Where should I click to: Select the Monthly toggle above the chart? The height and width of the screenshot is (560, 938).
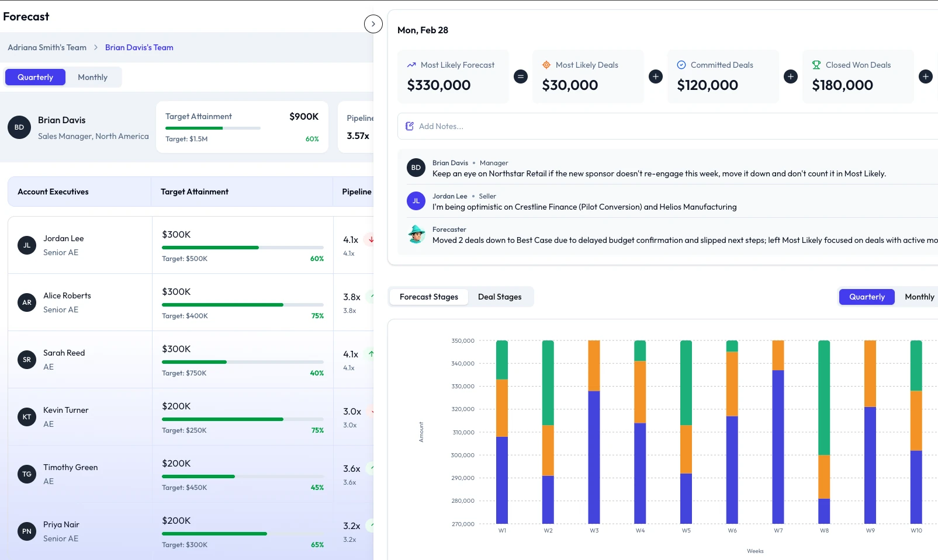[919, 297]
